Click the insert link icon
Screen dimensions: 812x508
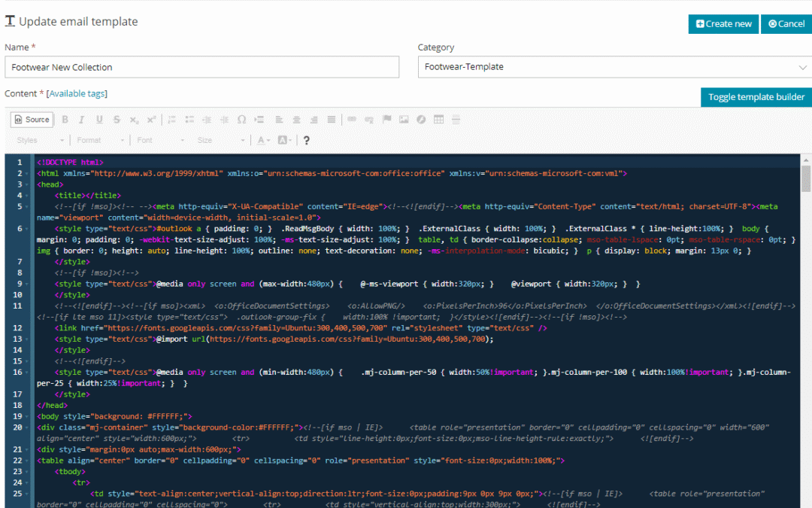[x=351, y=120]
